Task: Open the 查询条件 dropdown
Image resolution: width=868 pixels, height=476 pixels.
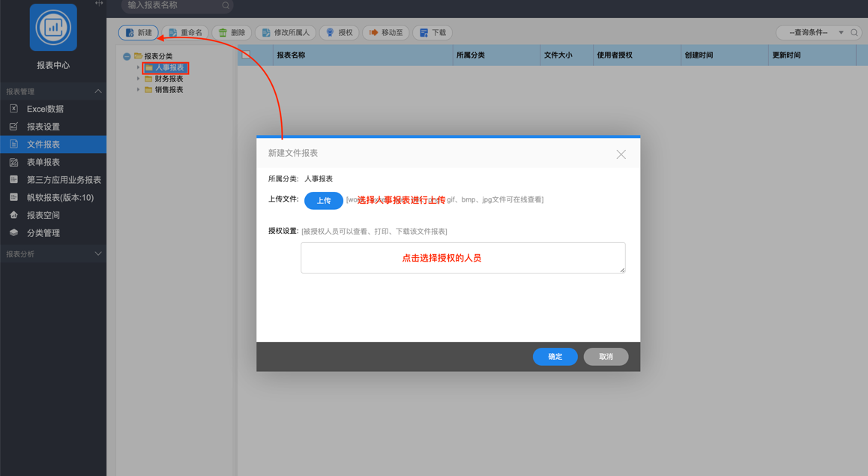Action: [x=816, y=33]
